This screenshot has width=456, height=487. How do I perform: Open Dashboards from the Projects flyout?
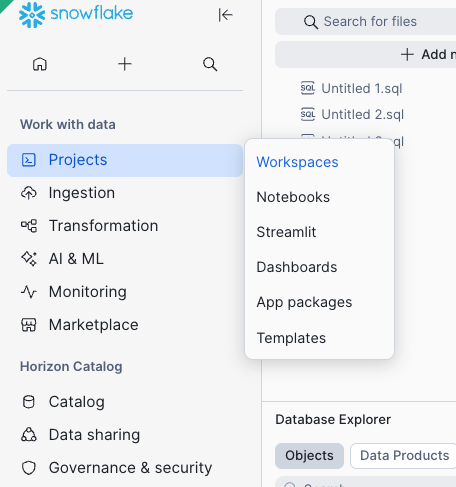[x=297, y=267]
